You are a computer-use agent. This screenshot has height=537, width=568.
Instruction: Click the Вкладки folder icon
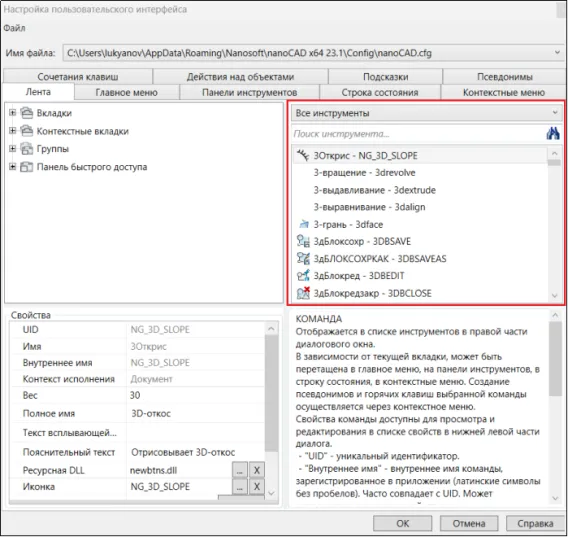pos(26,113)
